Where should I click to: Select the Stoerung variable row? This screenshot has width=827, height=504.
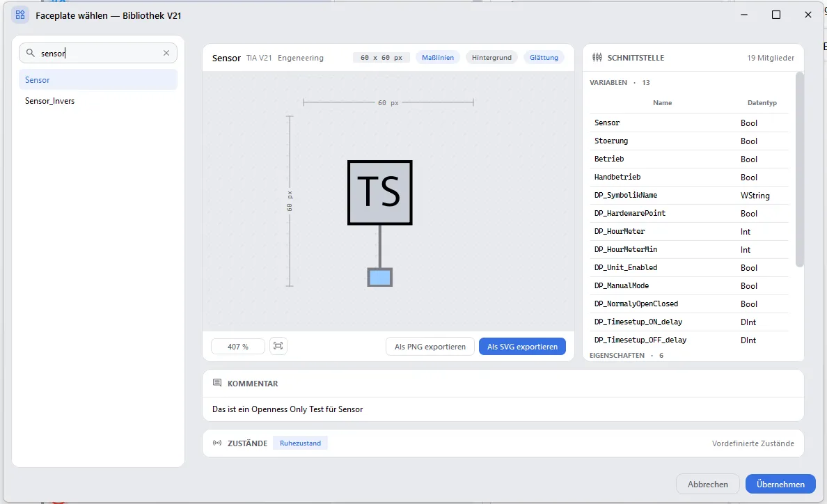point(688,141)
